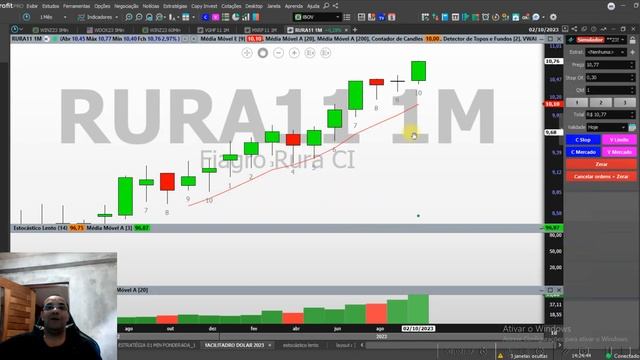Click the C Mercado buy button

(583, 152)
